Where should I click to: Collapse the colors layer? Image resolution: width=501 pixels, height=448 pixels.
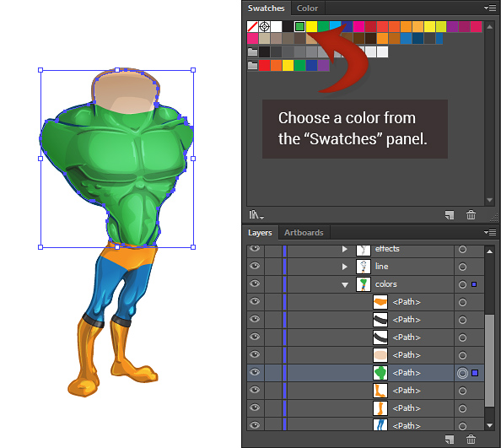coord(345,284)
